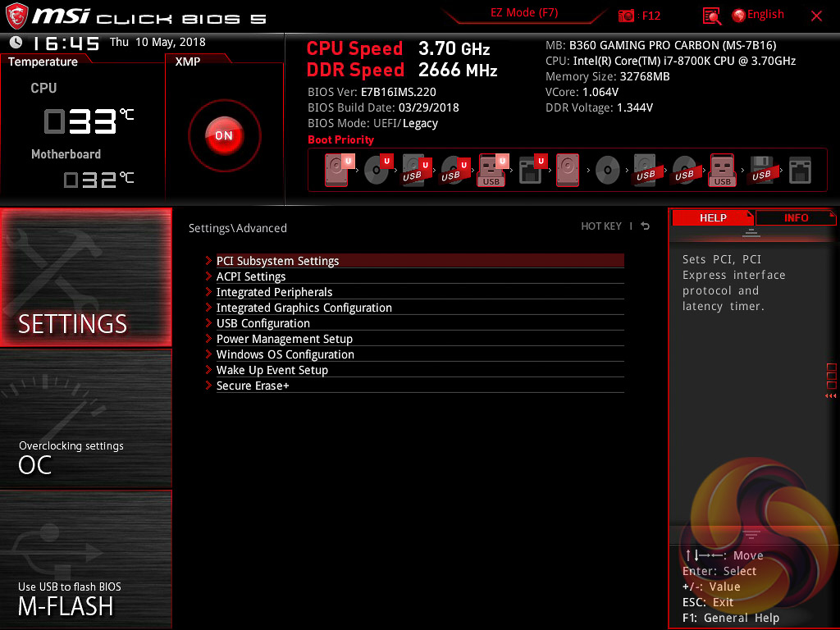Select the legacy USB key boot icon

point(723,170)
